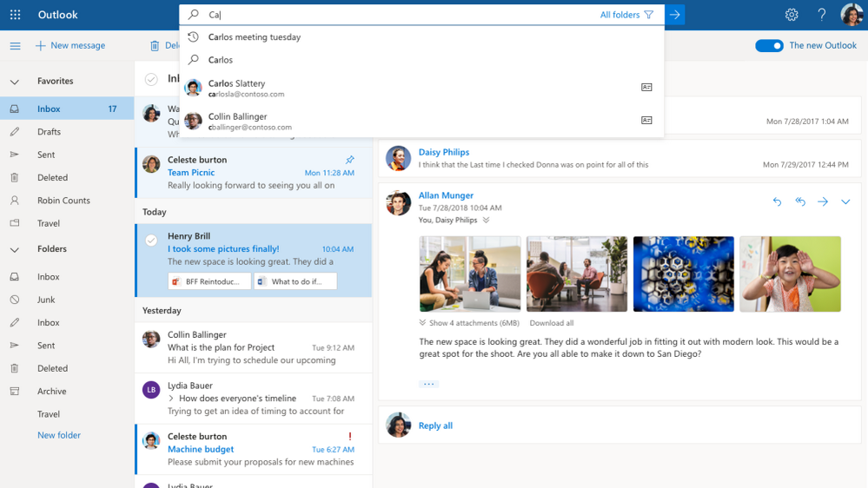The width and height of the screenshot is (868, 488).
Task: Open the Robin Counts folder
Action: pyautogui.click(x=63, y=201)
